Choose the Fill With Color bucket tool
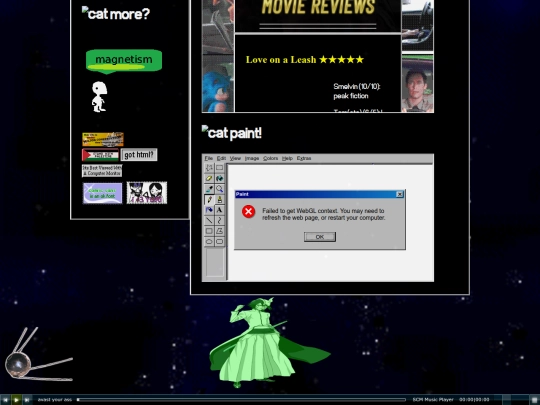Viewport: 540px width, 405px height. point(219,178)
